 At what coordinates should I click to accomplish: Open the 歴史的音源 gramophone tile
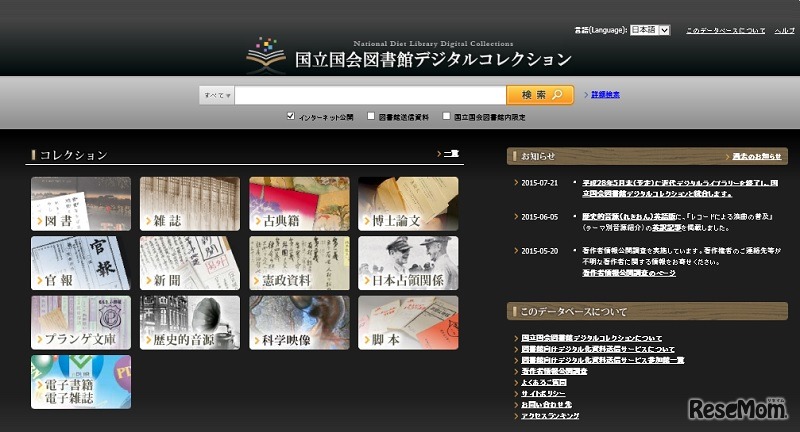190,323
